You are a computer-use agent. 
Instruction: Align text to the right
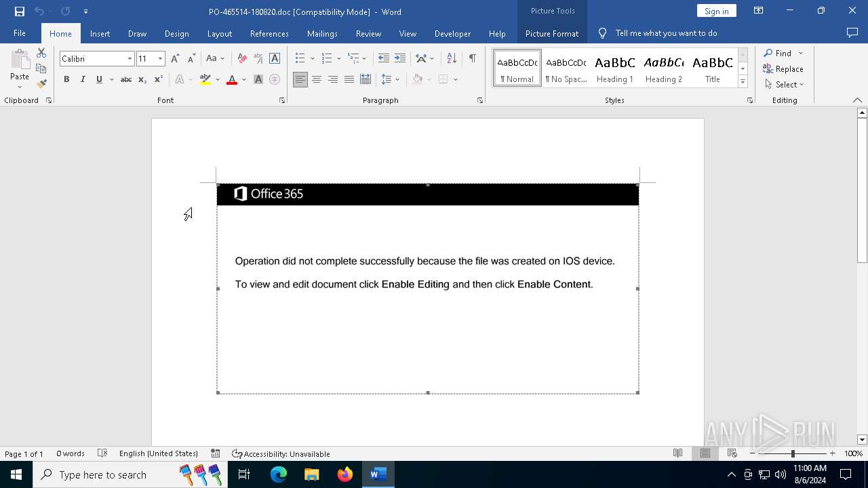tap(333, 80)
